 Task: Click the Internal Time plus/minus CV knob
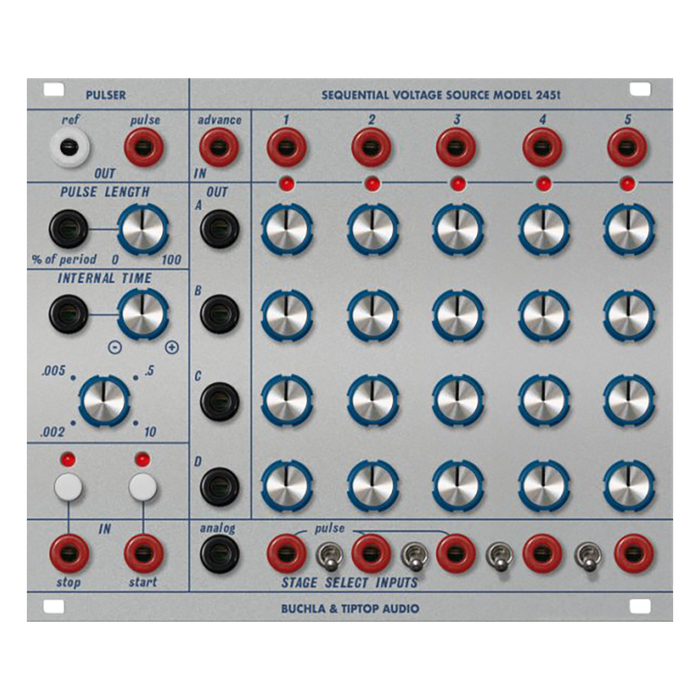tap(143, 314)
